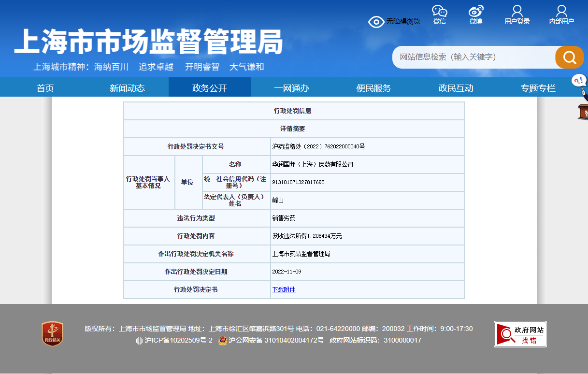
Task: Open the 沪ICP备10202509号-2 link
Action: [x=178, y=341]
